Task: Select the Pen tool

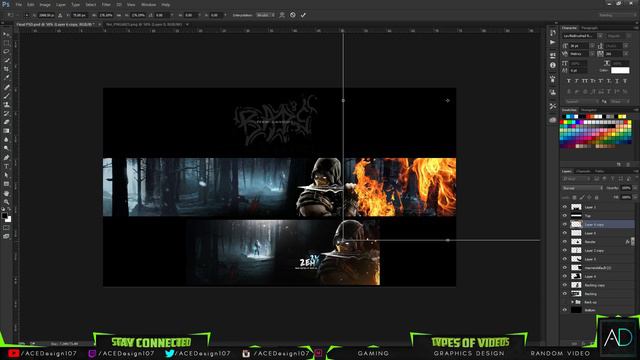Action: point(6,158)
